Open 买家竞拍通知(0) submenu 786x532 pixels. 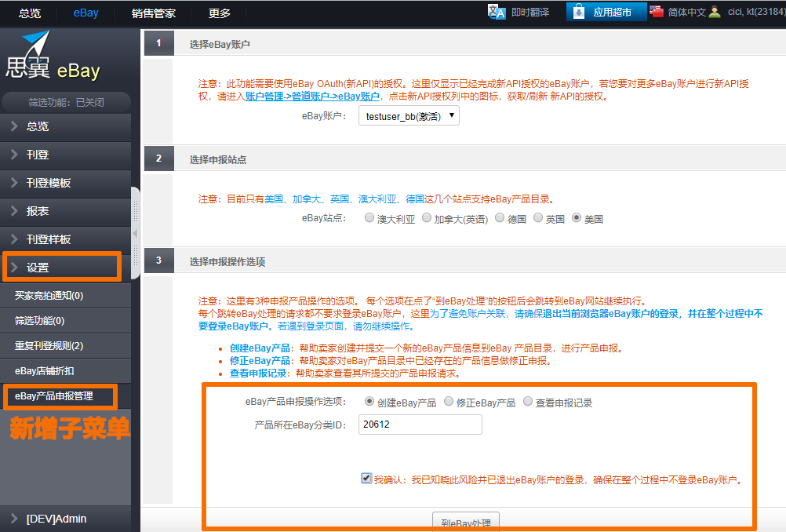pyautogui.click(x=66, y=296)
